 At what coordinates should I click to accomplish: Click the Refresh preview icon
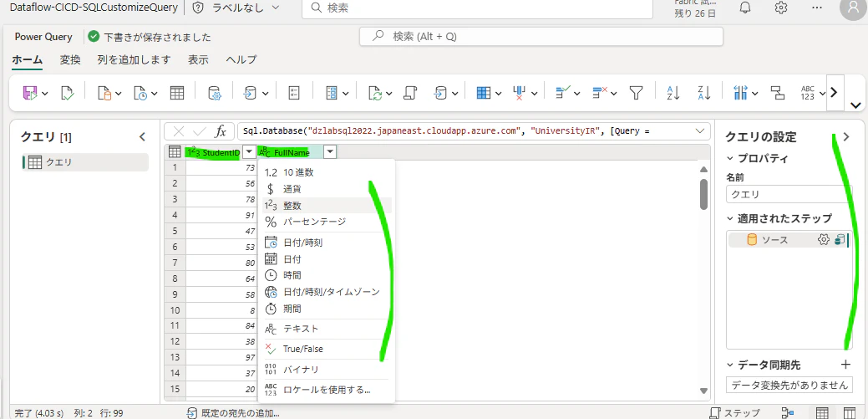[x=376, y=93]
